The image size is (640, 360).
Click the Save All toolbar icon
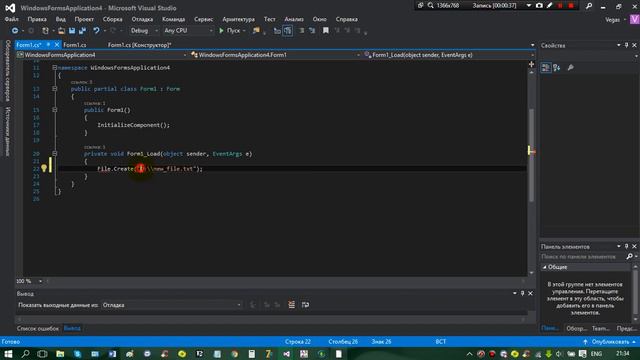click(x=82, y=31)
